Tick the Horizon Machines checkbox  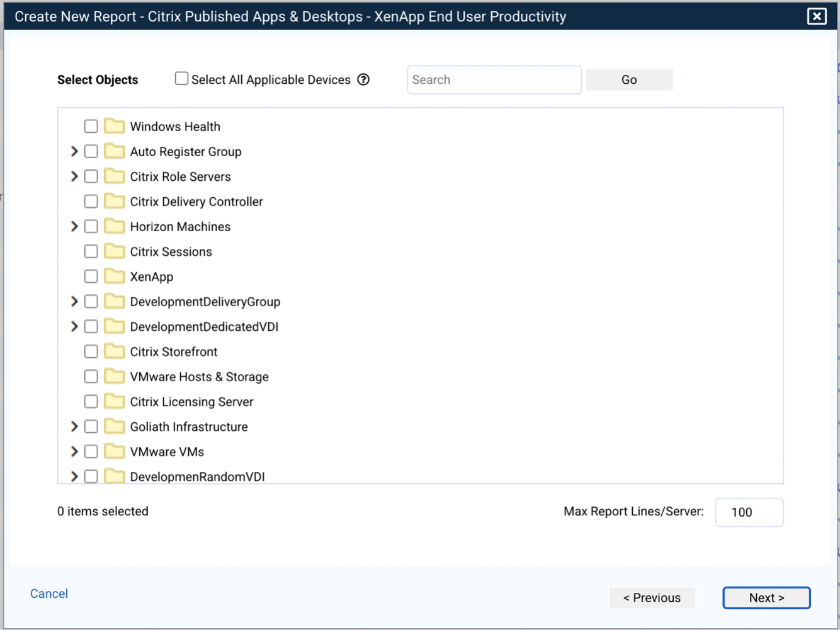click(91, 226)
